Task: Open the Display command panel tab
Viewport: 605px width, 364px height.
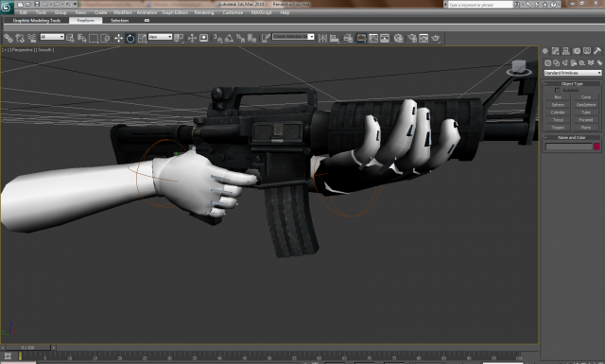Action: pos(587,51)
